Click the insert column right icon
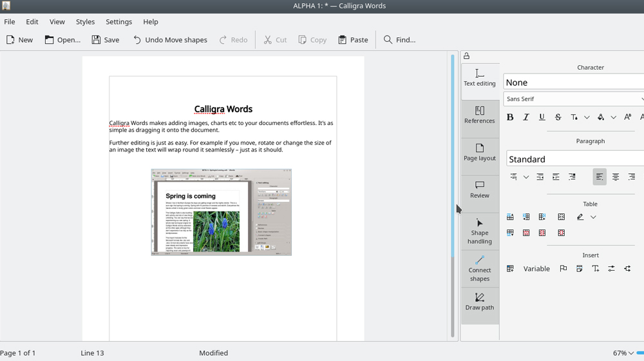The height and width of the screenshot is (361, 644). 542,217
